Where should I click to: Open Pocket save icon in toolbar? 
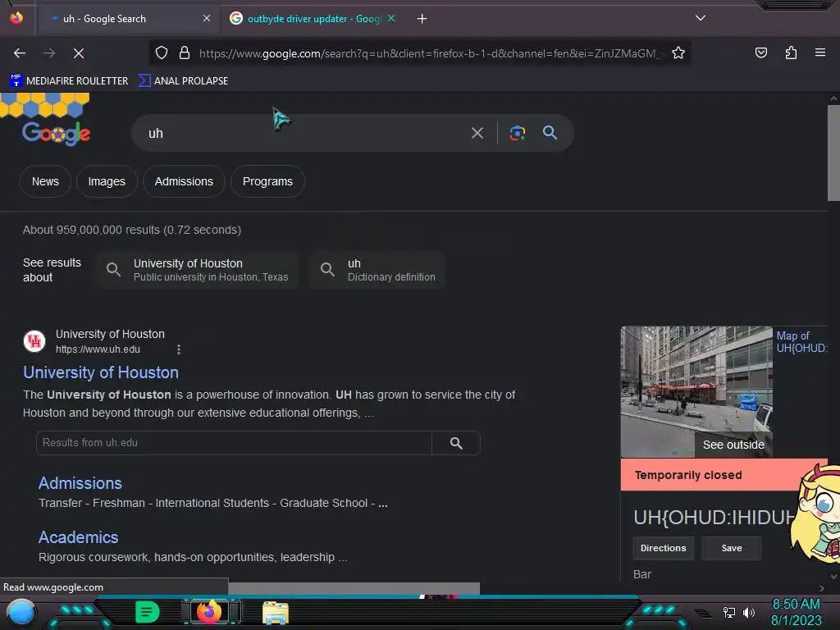(x=760, y=52)
